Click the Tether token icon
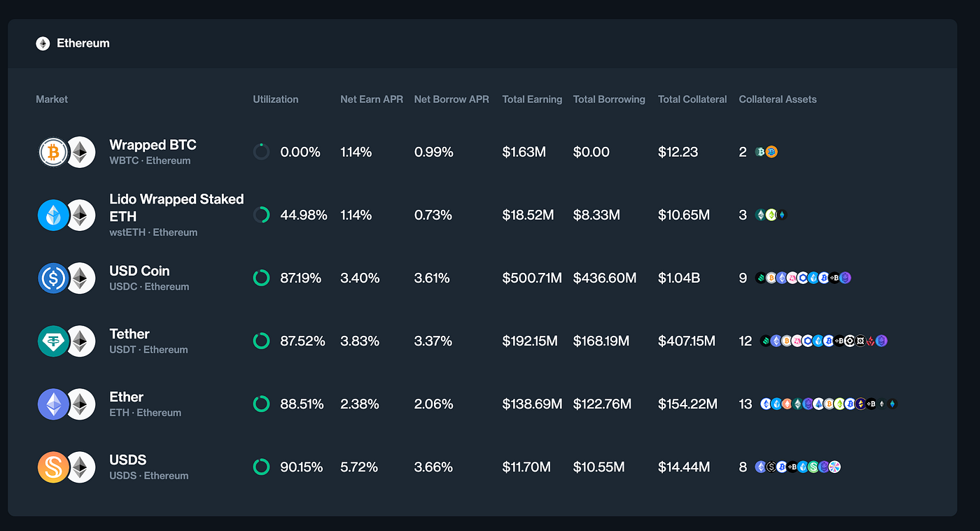Viewport: 980px width, 531px height. point(53,341)
